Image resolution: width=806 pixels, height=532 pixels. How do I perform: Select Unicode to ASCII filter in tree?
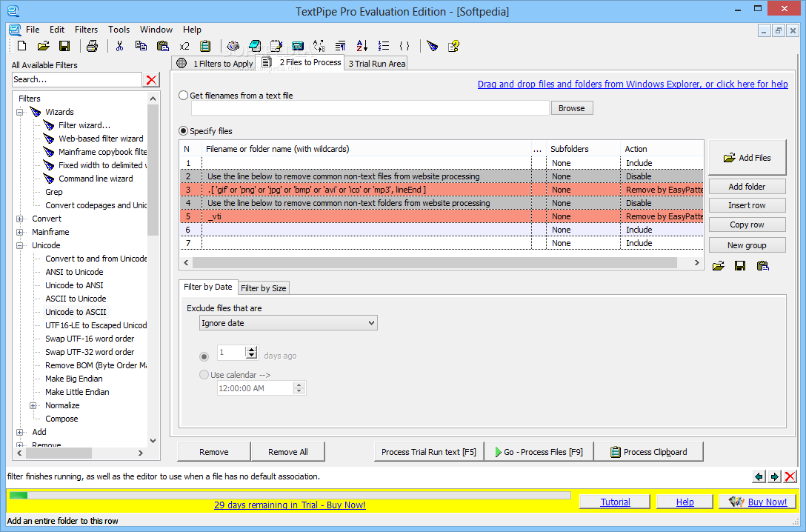click(76, 312)
